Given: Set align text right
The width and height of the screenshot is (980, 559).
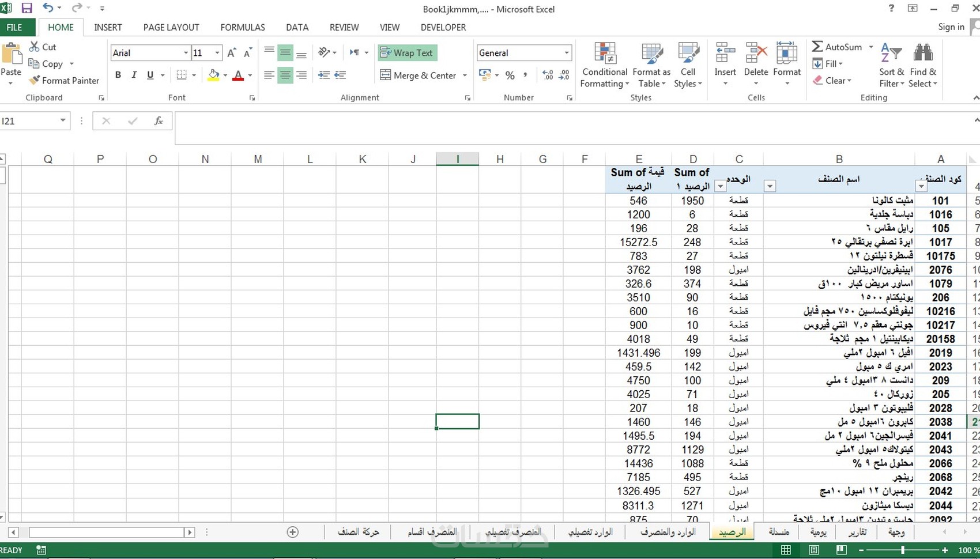Looking at the screenshot, I should [301, 75].
